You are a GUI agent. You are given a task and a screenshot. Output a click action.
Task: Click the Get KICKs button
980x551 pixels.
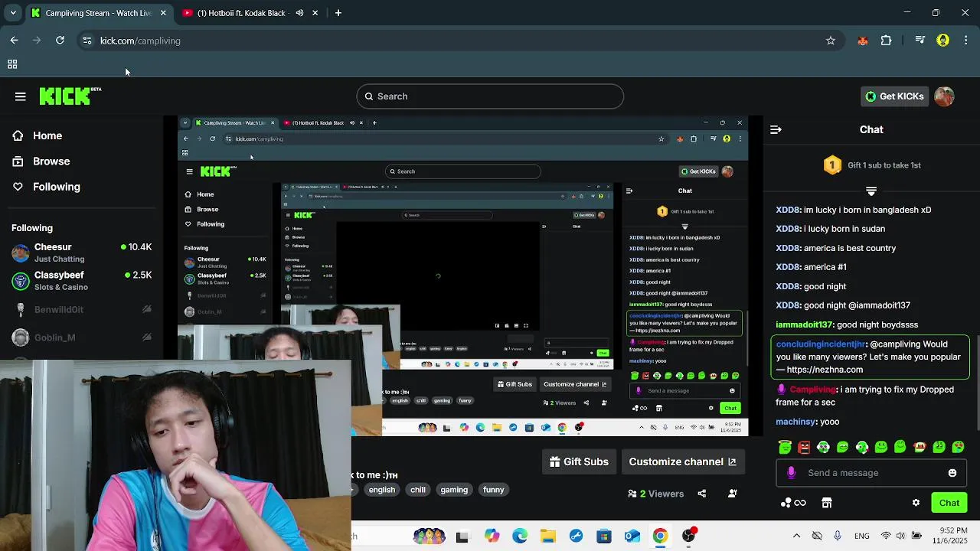pos(895,96)
